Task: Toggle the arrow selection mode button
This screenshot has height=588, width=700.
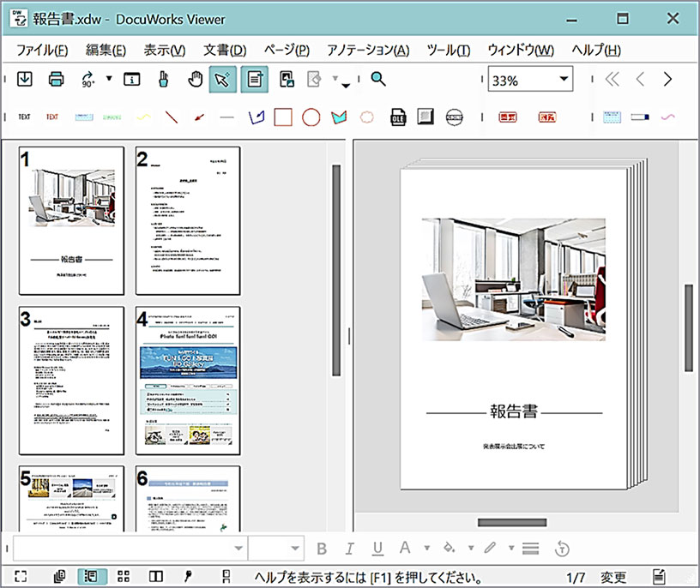Action: 222,80
